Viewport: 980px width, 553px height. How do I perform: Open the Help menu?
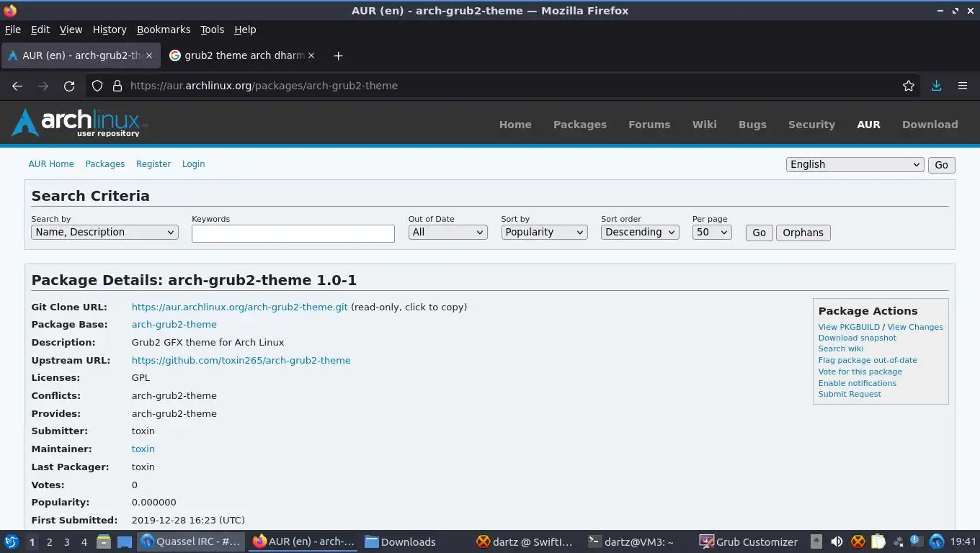coord(245,30)
